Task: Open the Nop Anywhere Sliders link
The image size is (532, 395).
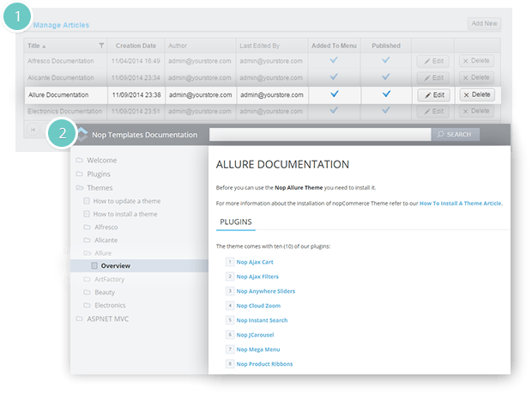Action: [x=266, y=291]
